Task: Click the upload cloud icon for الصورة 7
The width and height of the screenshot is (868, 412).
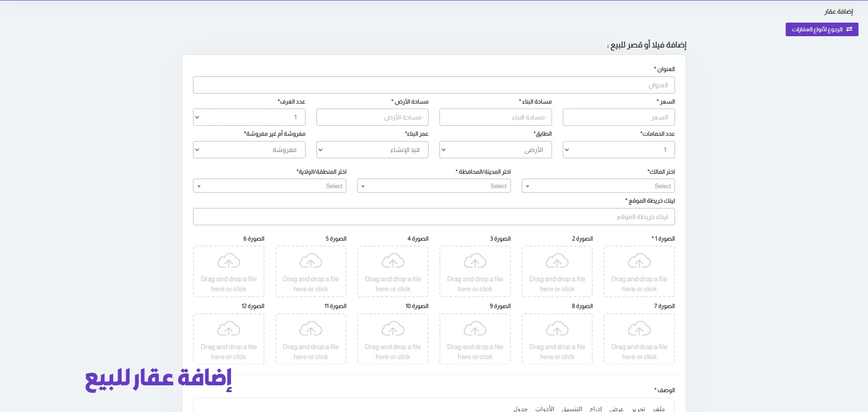Action: pyautogui.click(x=639, y=329)
